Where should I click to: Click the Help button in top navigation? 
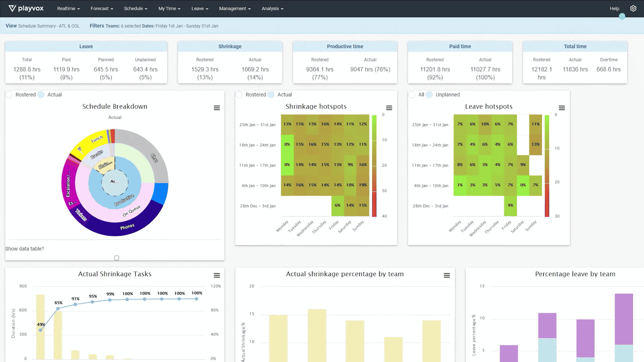click(615, 8)
